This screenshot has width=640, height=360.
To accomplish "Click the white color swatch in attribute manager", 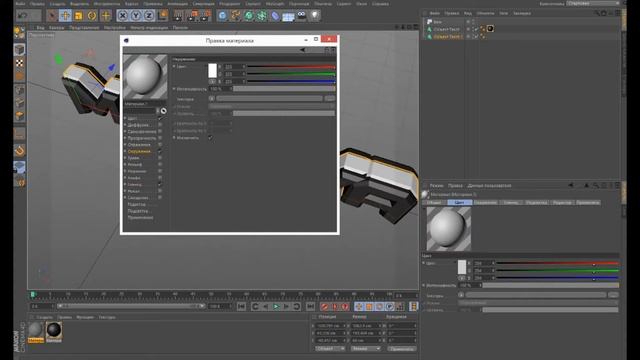I will [x=462, y=267].
